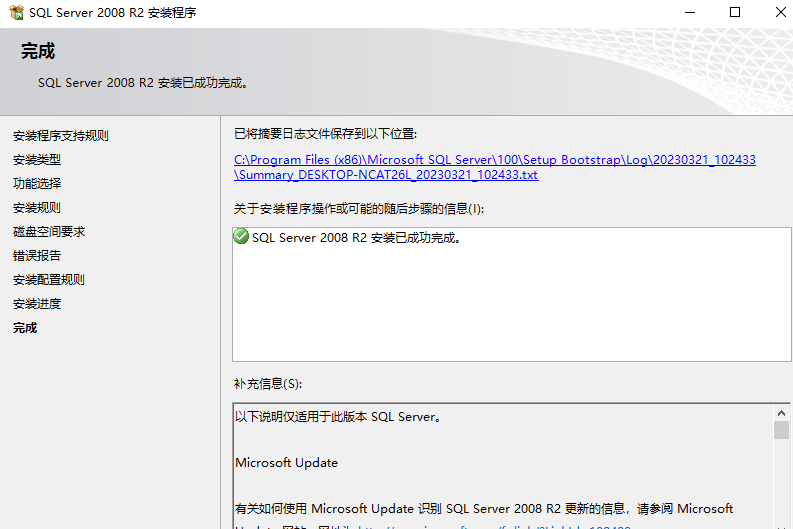
Task: Click the 关于安装程序操作 information label
Action: pos(359,209)
